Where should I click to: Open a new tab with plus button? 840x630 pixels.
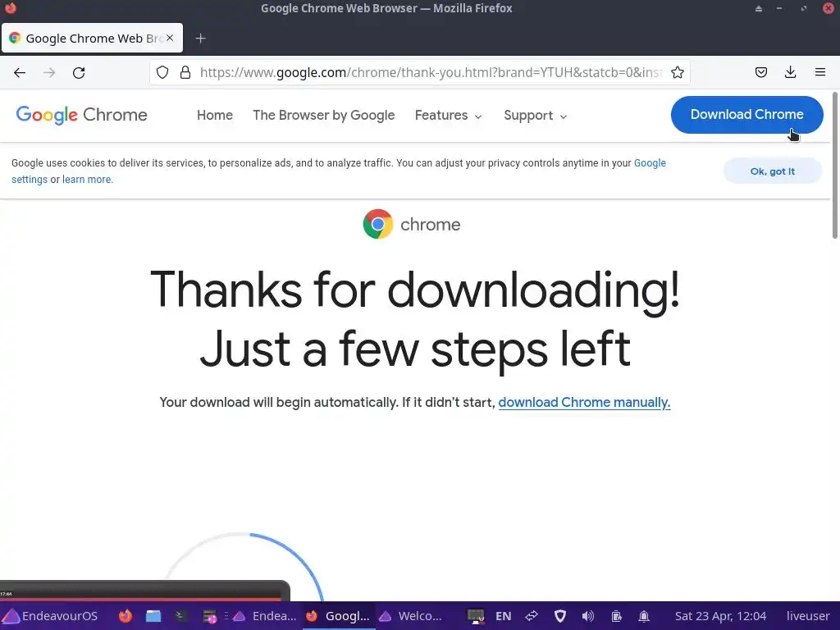(200, 39)
